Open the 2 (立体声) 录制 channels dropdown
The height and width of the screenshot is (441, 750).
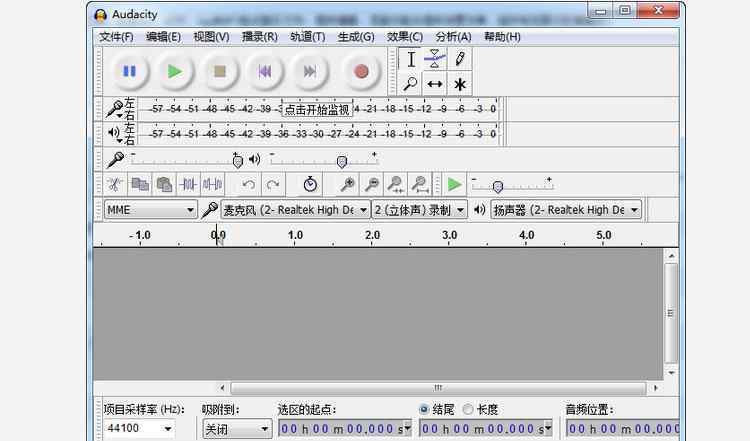click(x=419, y=210)
